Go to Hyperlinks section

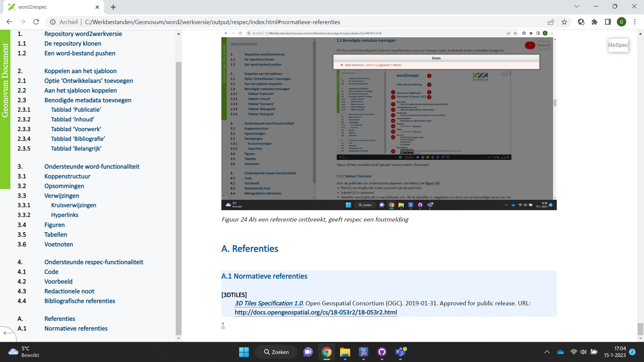(x=65, y=215)
